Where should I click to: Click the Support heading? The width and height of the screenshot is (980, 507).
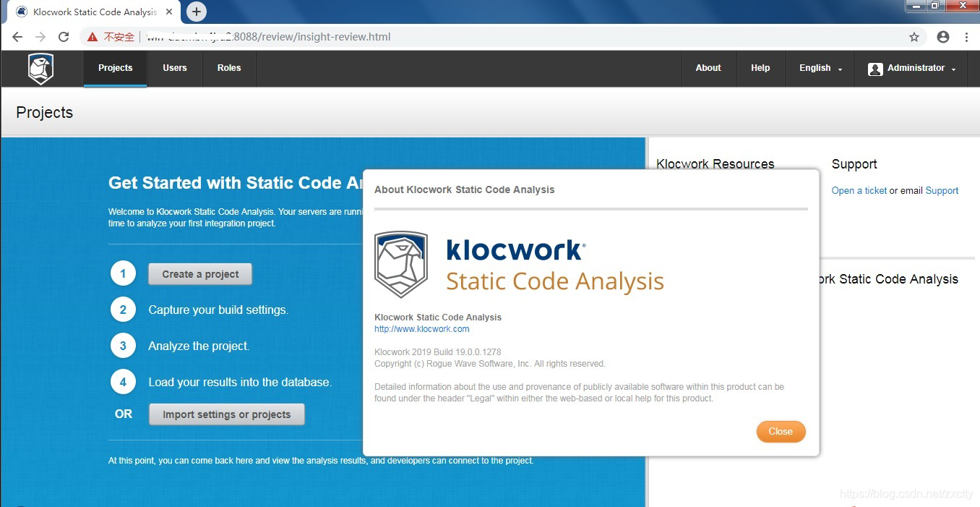click(854, 164)
